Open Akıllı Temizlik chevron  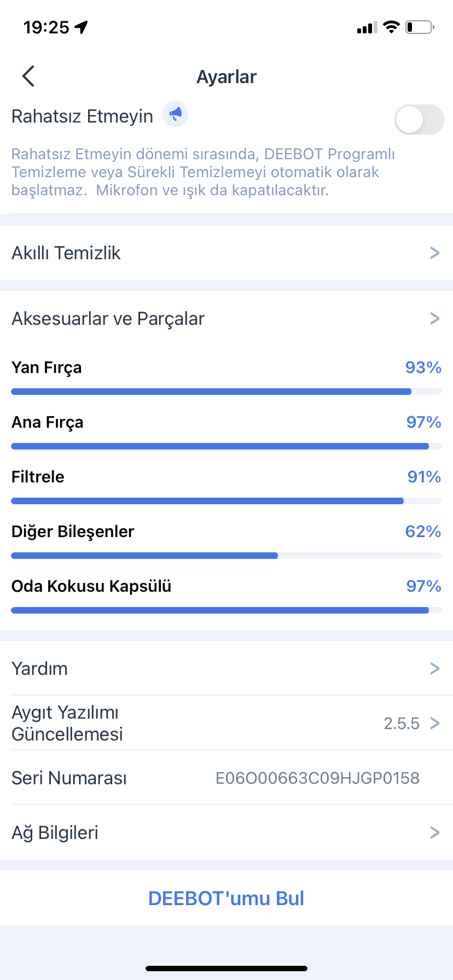click(x=435, y=253)
